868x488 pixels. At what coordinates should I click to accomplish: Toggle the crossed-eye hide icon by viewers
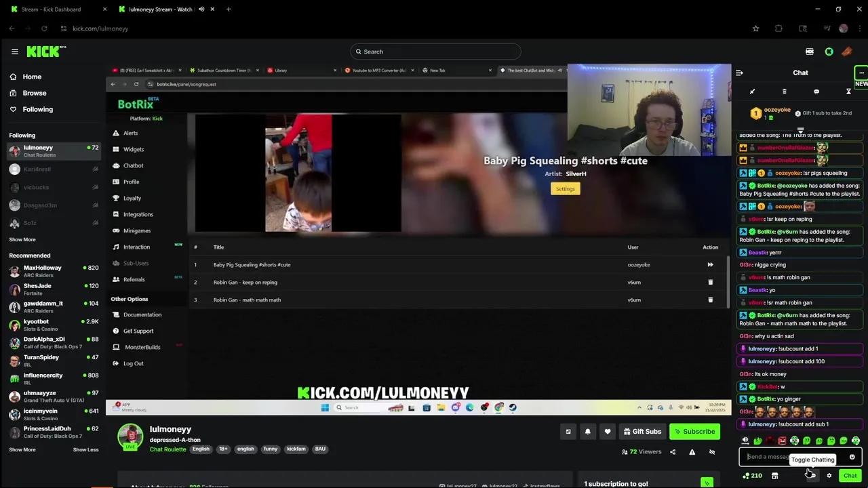click(x=712, y=452)
